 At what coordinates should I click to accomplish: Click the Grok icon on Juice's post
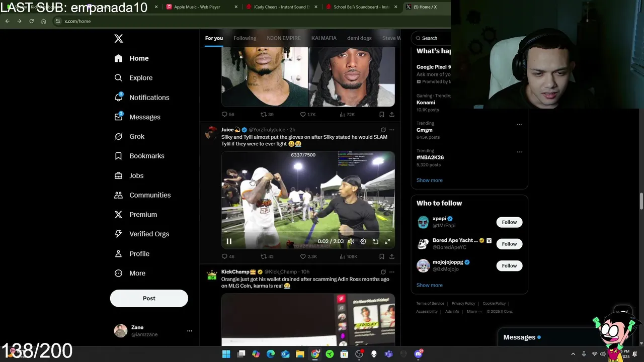point(383,130)
